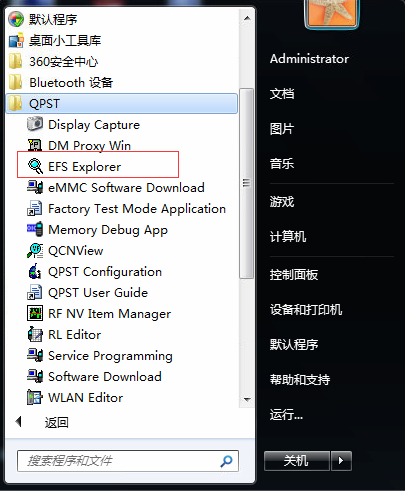
Task: Click the Bluetooth 设备 folder icon
Action: tap(16, 82)
